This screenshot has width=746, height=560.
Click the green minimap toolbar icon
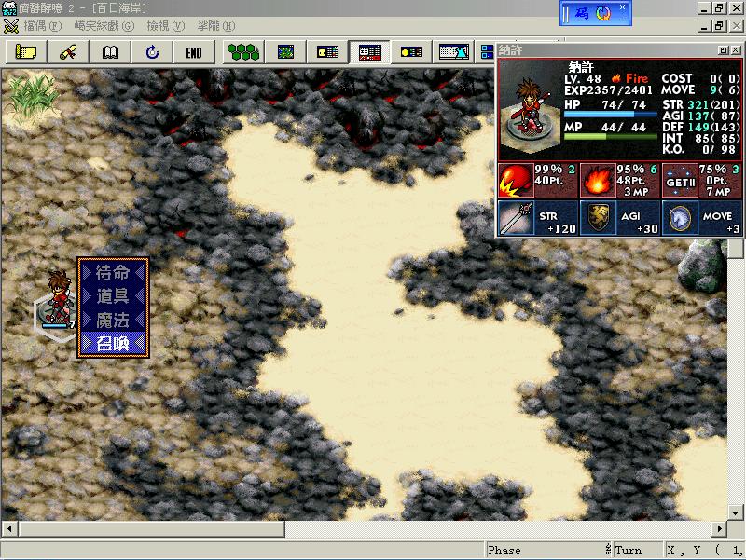[x=285, y=52]
